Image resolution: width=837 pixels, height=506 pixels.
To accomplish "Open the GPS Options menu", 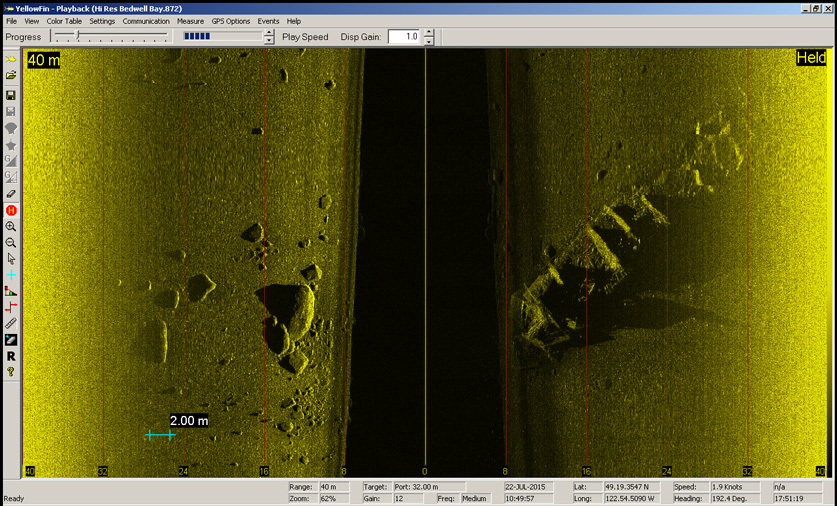I will (x=230, y=21).
